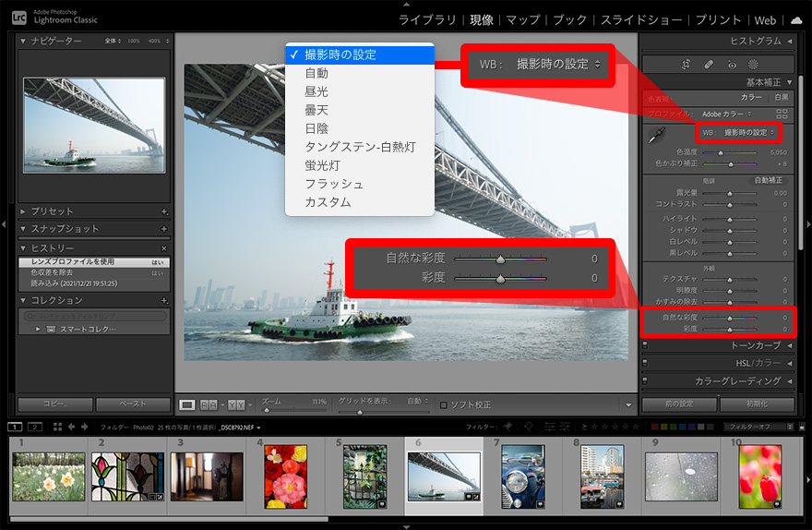Screen dimensions: 812x530
Task: Click the 色温度 slider track
Action: (x=729, y=152)
